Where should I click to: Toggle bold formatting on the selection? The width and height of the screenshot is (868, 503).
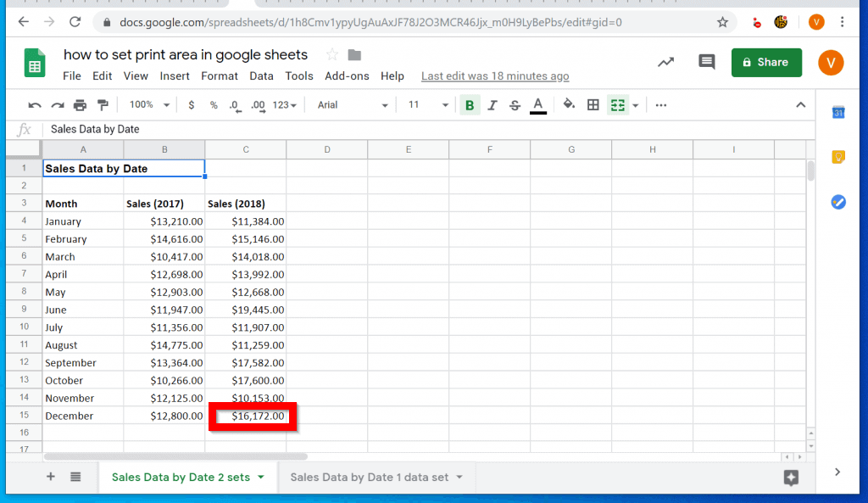(469, 104)
